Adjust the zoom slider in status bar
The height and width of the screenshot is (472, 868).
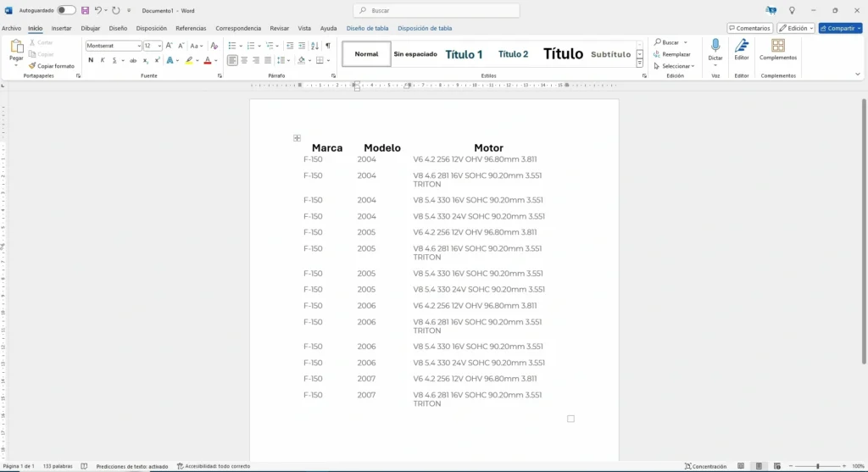(818, 466)
